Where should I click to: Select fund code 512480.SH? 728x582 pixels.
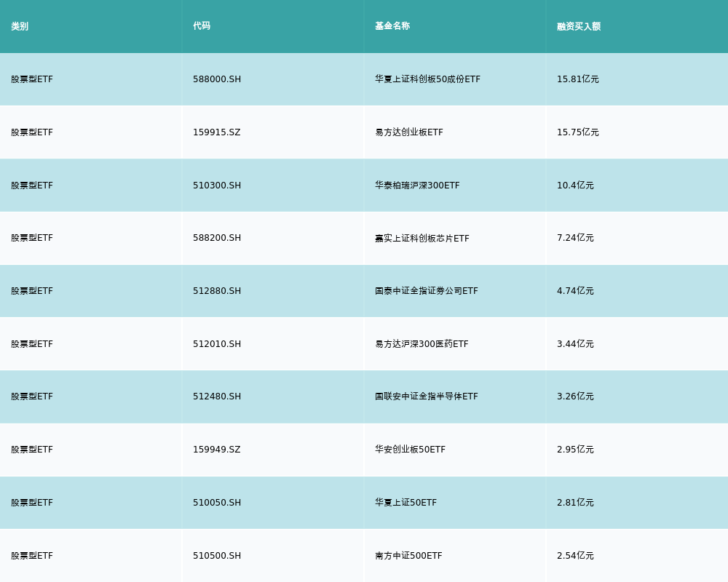(x=217, y=396)
